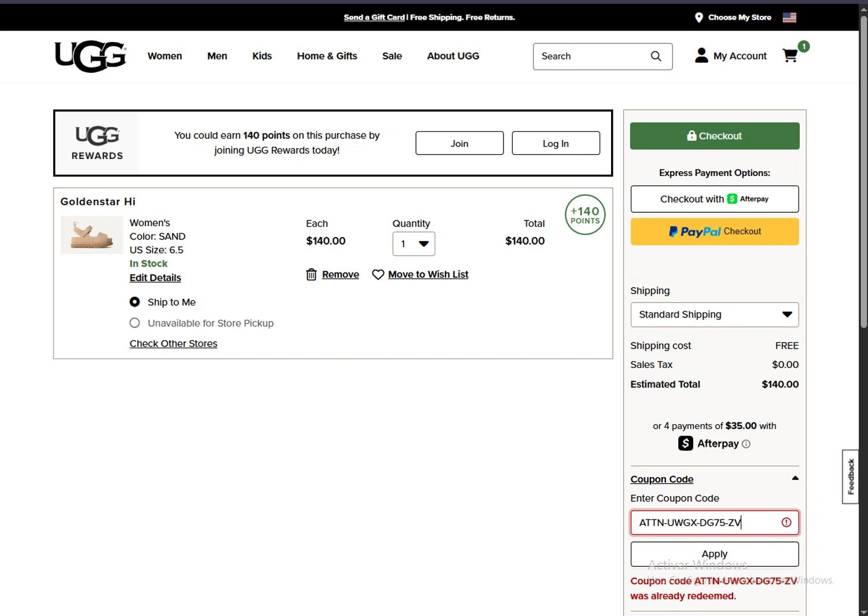Open the Home & Gifts menu
This screenshot has height=616, width=868.
[x=327, y=56]
